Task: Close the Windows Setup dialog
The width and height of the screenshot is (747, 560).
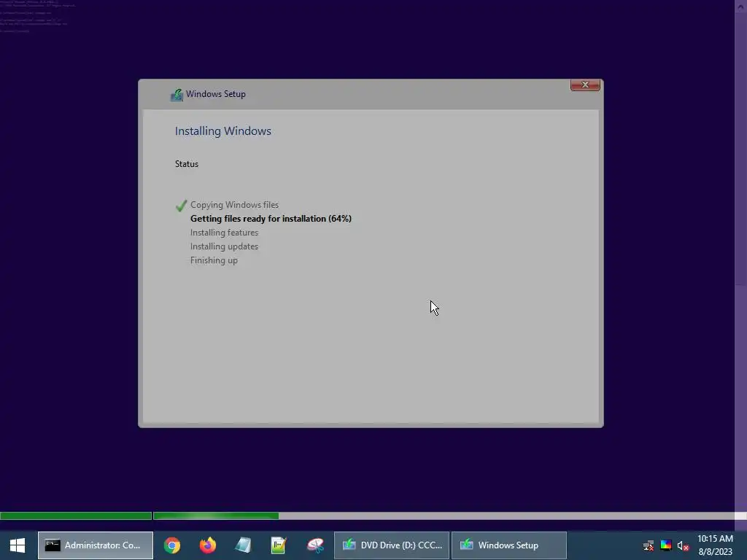Action: coord(585,85)
